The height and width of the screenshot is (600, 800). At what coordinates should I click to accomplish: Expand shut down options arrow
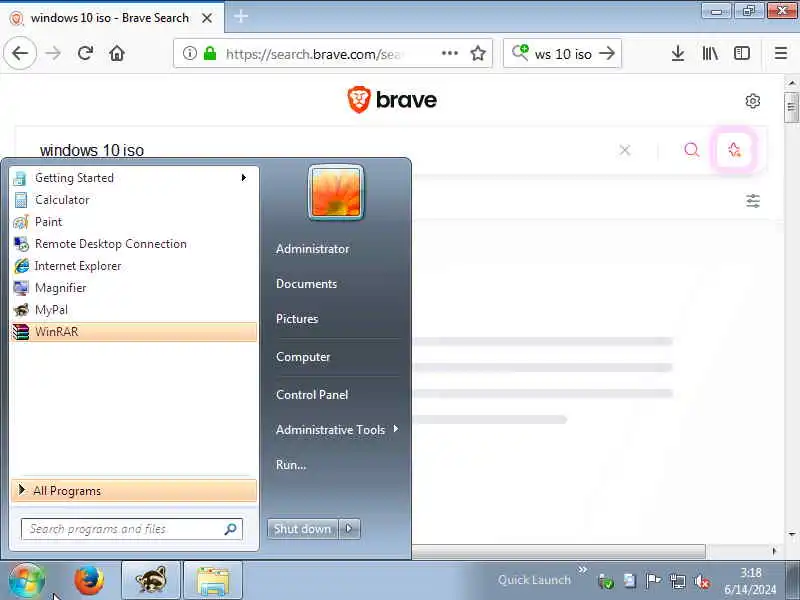tap(349, 529)
